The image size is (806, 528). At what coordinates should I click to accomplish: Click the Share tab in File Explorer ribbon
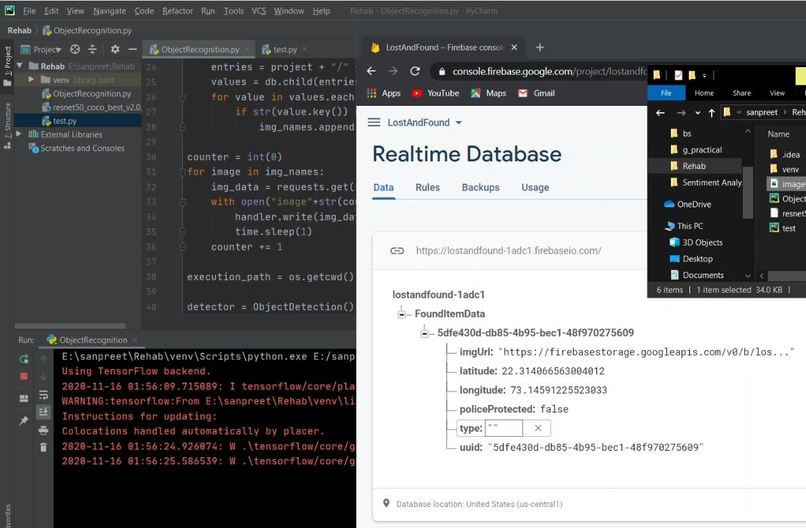point(742,93)
